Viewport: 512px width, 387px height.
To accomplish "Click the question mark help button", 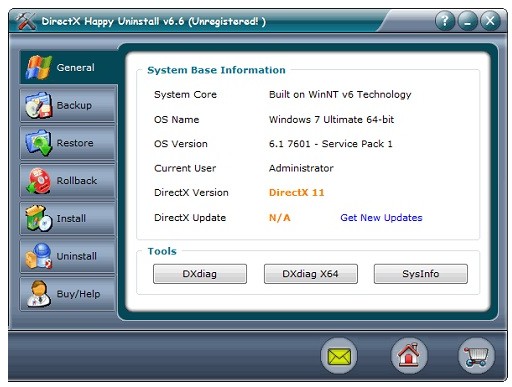I will 445,21.
